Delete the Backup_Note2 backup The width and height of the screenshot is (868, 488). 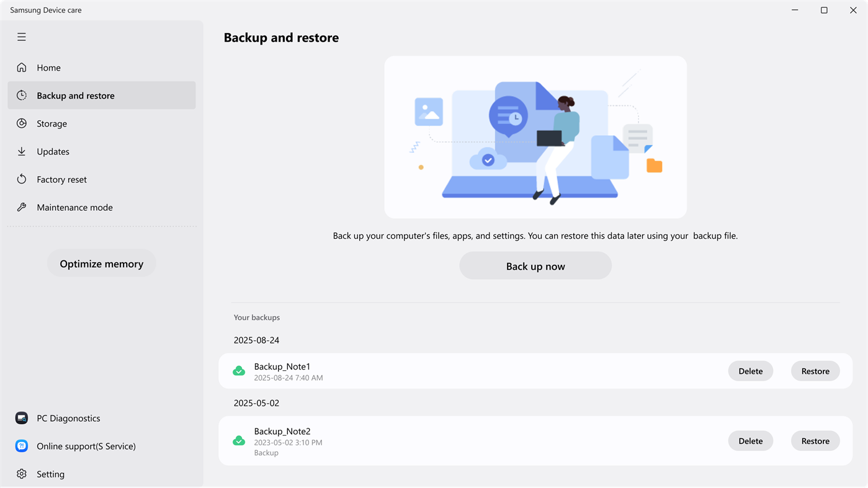pos(750,441)
